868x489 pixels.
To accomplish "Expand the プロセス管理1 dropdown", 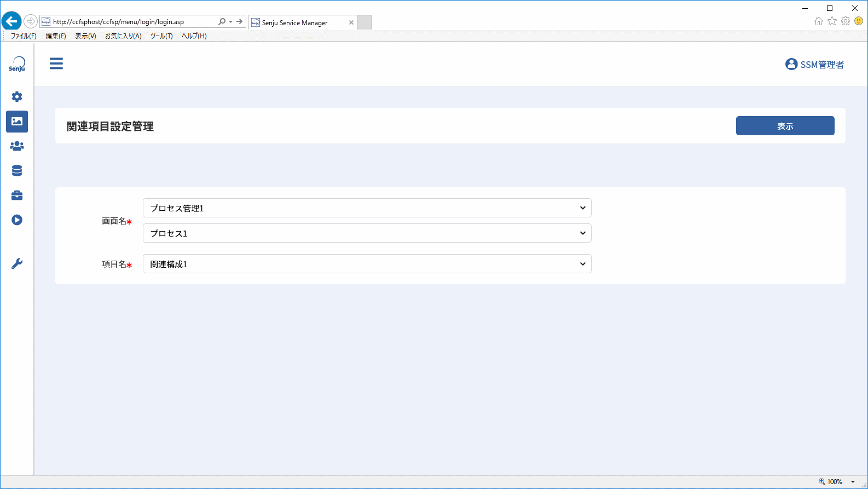I will (x=367, y=208).
